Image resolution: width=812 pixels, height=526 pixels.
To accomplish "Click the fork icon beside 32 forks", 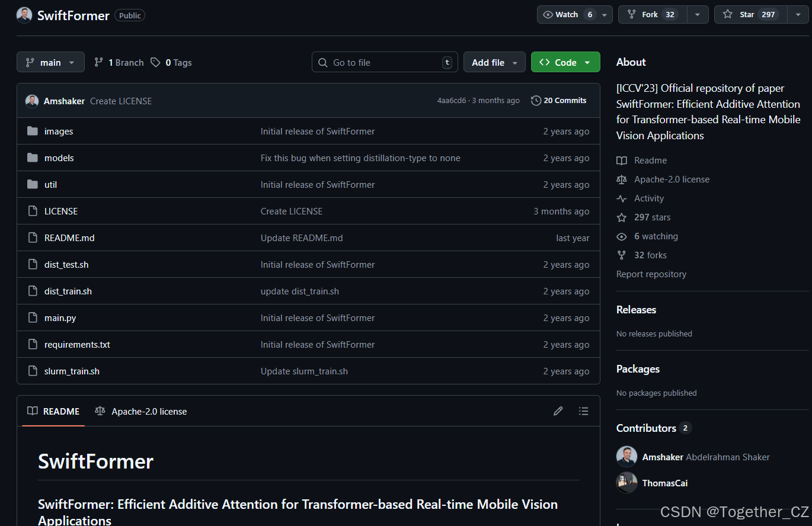I will (x=622, y=255).
